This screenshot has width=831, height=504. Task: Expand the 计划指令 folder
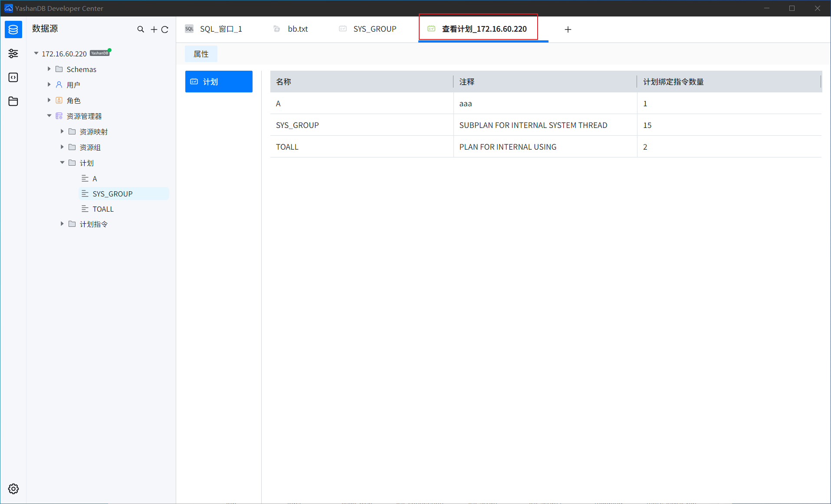point(62,224)
